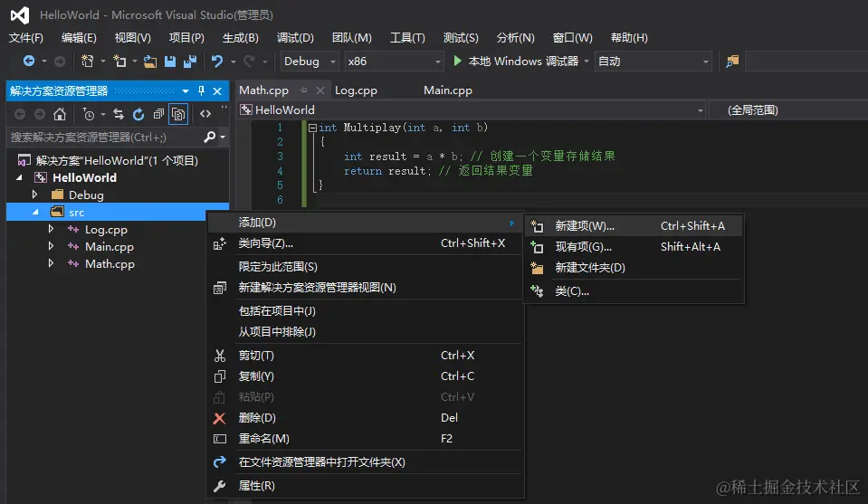This screenshot has width=868, height=504.
Task: Click the Solution Explorer search input field
Action: point(105,137)
